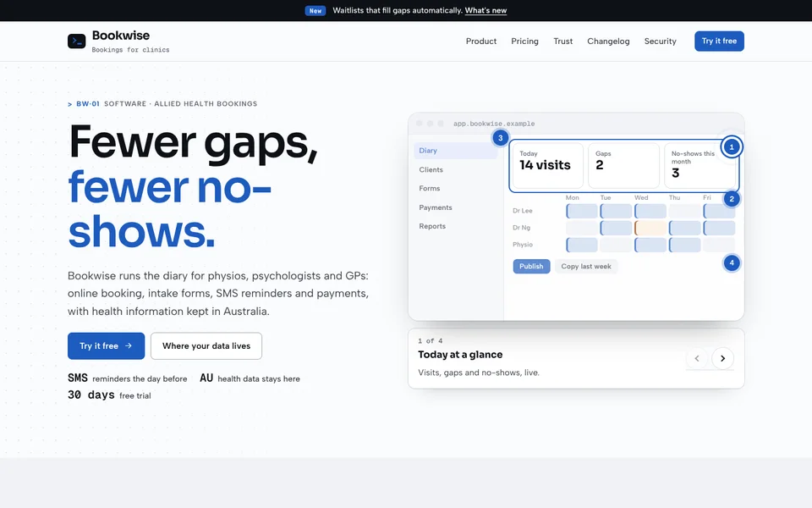Select Dr Ng's Thursday slot

coord(684,228)
